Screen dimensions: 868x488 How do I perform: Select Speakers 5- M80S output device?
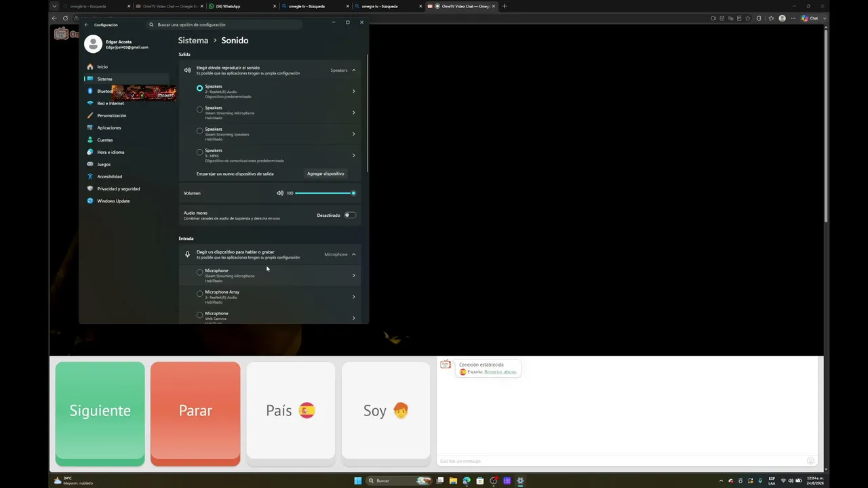pos(199,152)
